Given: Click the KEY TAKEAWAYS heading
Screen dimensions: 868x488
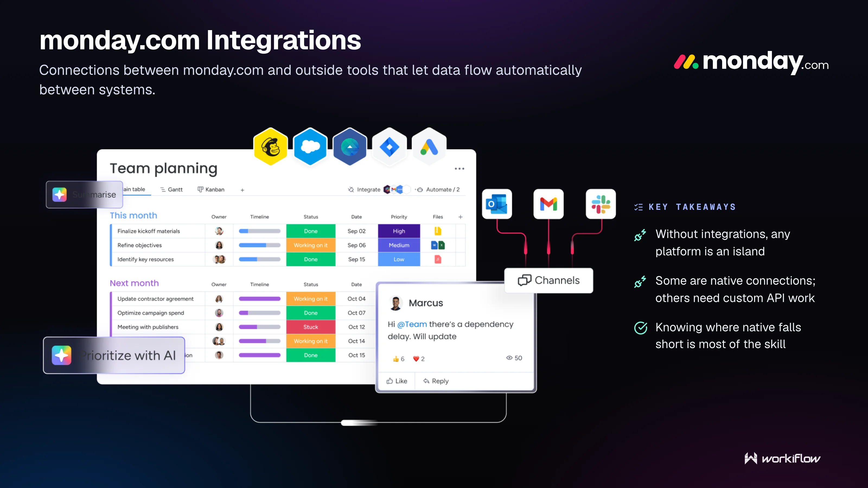Looking at the screenshot, I should tap(692, 207).
